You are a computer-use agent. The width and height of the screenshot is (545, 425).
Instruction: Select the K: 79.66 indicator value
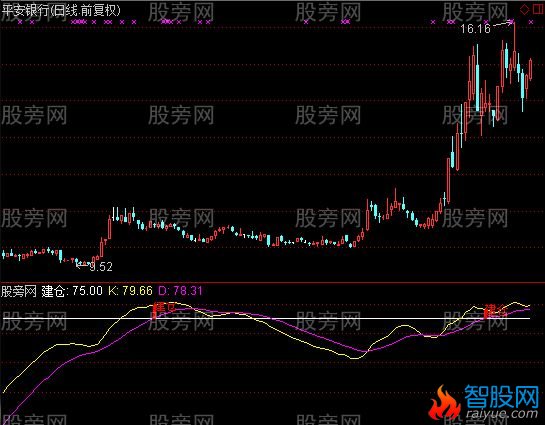[x=130, y=291]
